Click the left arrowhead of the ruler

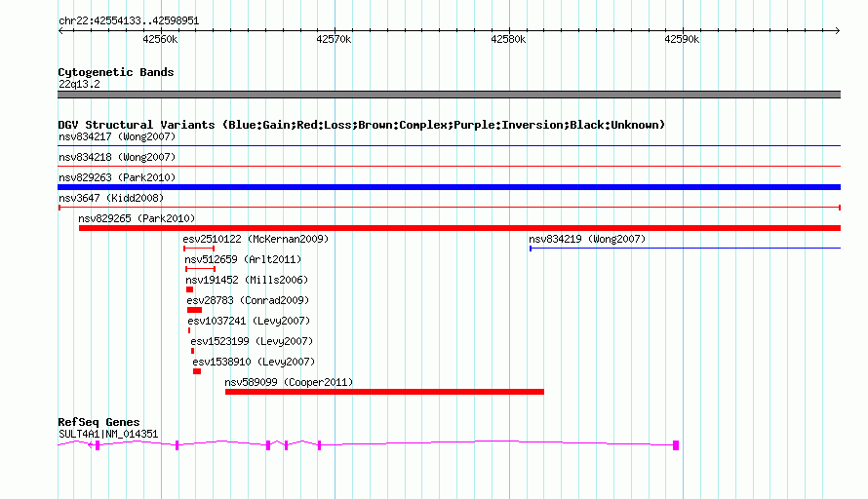(x=60, y=31)
